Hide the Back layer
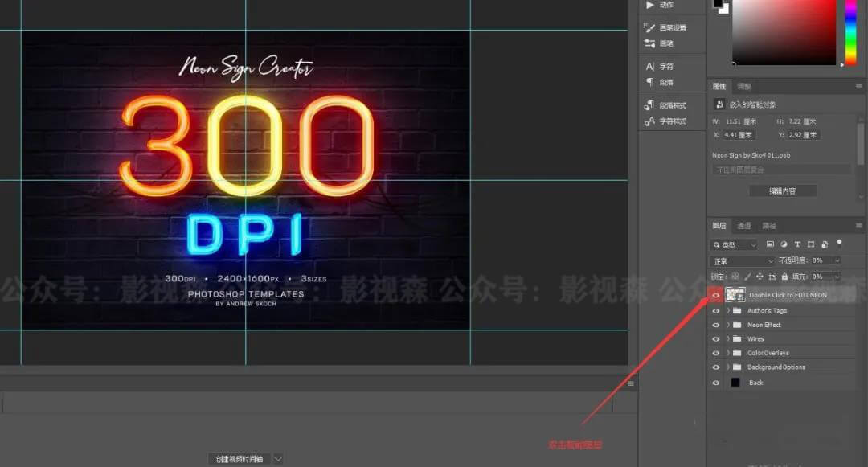868x467 pixels. coord(716,383)
